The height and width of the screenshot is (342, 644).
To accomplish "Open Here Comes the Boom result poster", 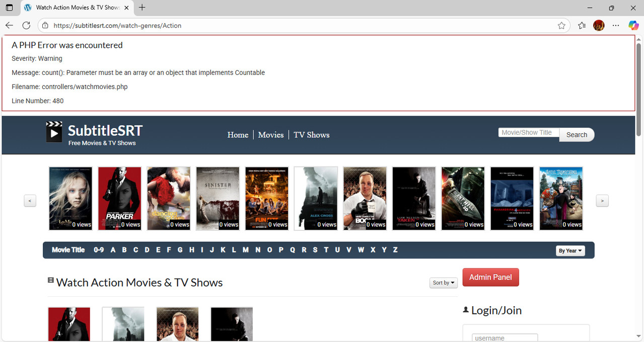I will coord(178,324).
